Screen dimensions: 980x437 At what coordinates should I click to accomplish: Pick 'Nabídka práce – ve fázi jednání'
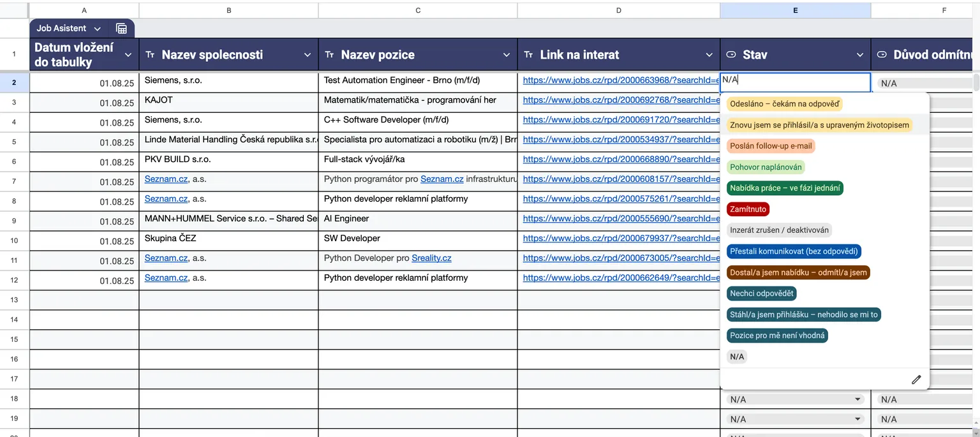tap(785, 188)
